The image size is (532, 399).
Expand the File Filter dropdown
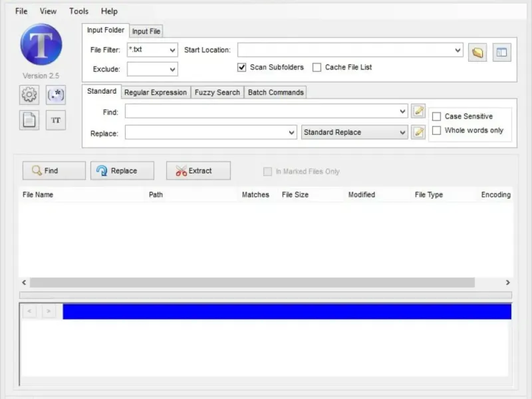pos(172,51)
